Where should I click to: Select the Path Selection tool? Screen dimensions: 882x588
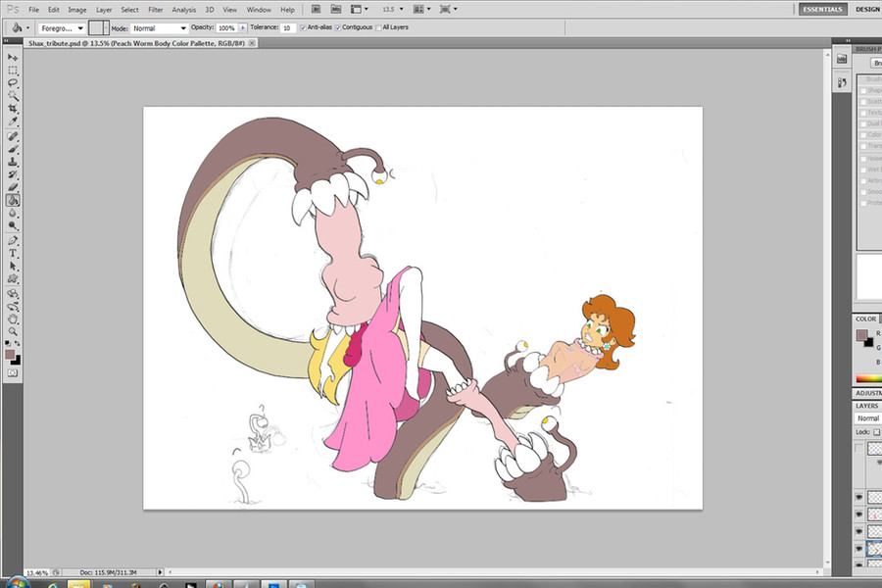[13, 267]
